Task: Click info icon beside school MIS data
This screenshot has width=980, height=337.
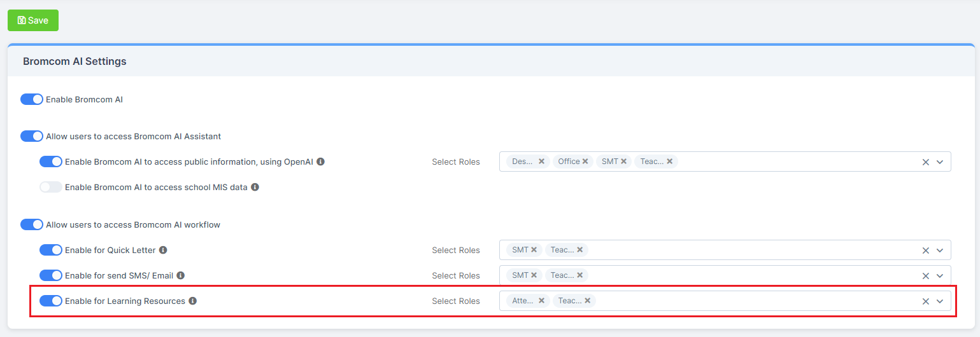Action: 255,187
